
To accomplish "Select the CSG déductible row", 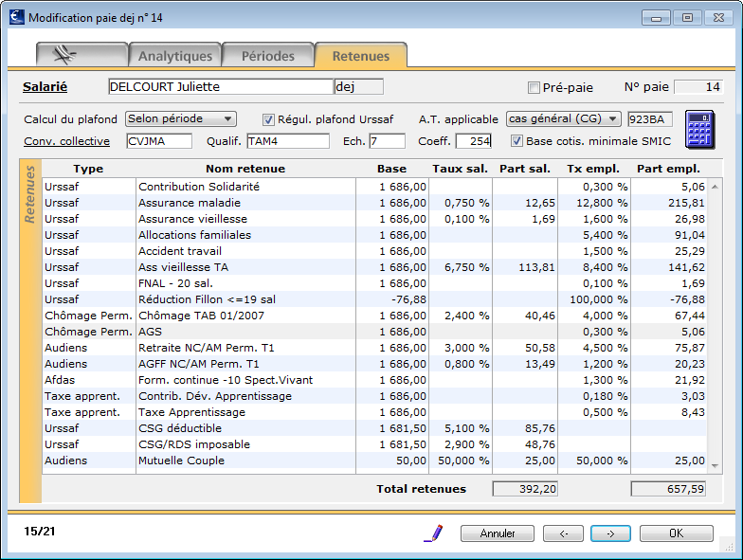I will [x=374, y=428].
